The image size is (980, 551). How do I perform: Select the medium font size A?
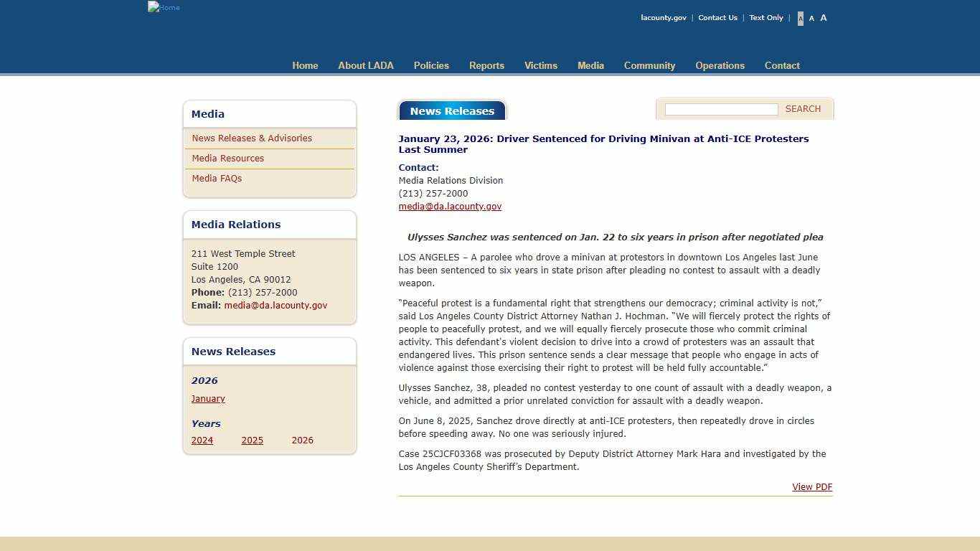pos(811,19)
